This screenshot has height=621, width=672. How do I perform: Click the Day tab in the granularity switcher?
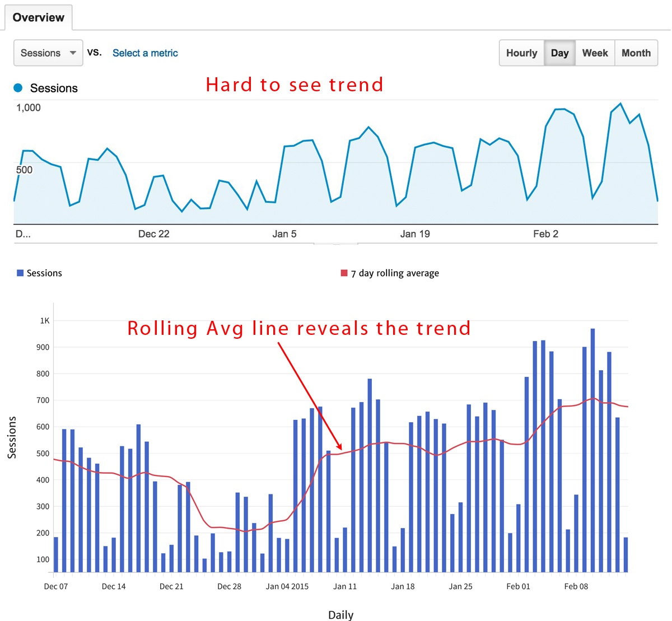pos(559,53)
